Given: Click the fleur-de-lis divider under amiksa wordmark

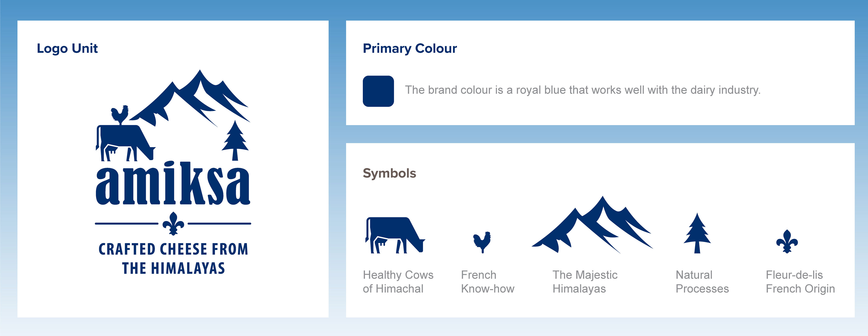Looking at the screenshot, I should pyautogui.click(x=173, y=223).
